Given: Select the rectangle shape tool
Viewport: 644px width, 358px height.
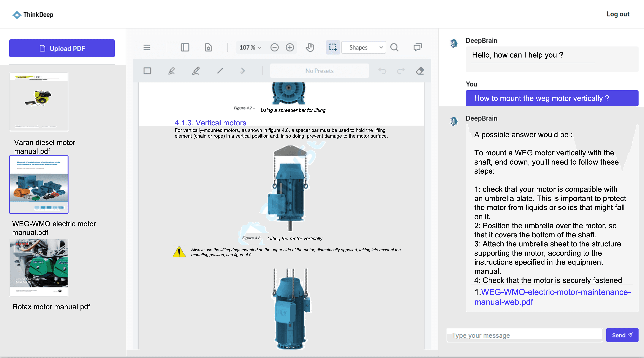Looking at the screenshot, I should [147, 71].
